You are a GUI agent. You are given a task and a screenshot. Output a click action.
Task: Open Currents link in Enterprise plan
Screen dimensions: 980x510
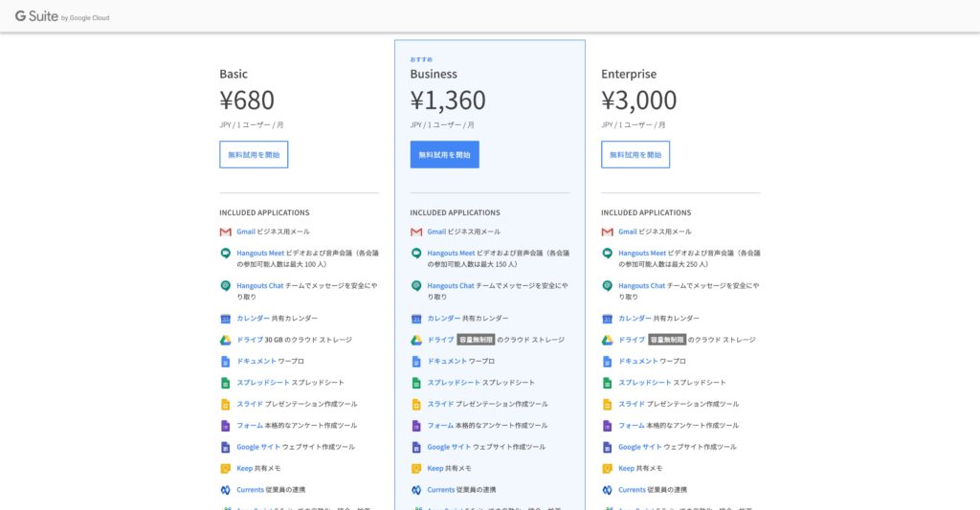[x=632, y=490]
